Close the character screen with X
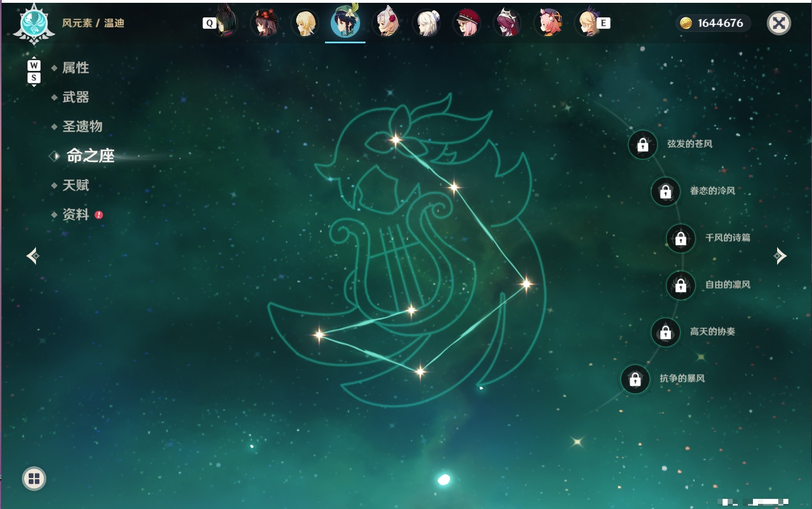Image resolution: width=812 pixels, height=509 pixels. click(x=779, y=23)
